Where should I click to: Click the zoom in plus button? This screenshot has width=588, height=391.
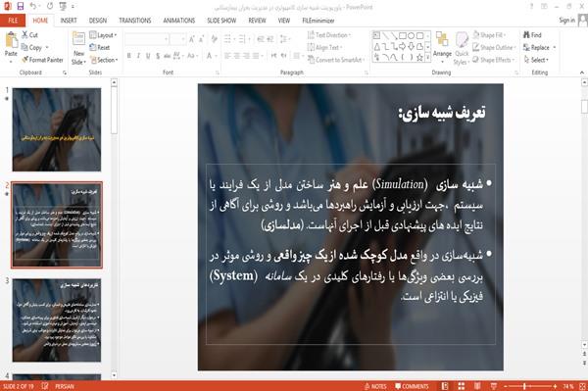pos(555,386)
